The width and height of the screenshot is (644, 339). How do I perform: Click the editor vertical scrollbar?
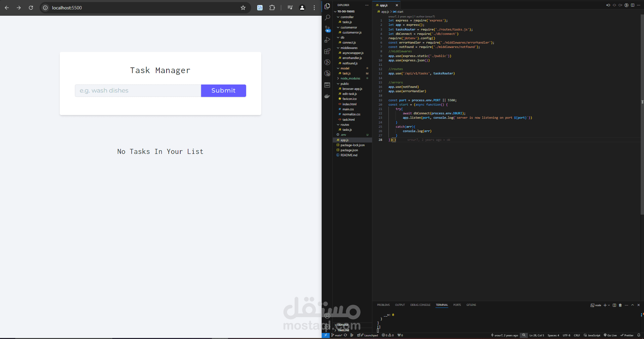[642, 114]
